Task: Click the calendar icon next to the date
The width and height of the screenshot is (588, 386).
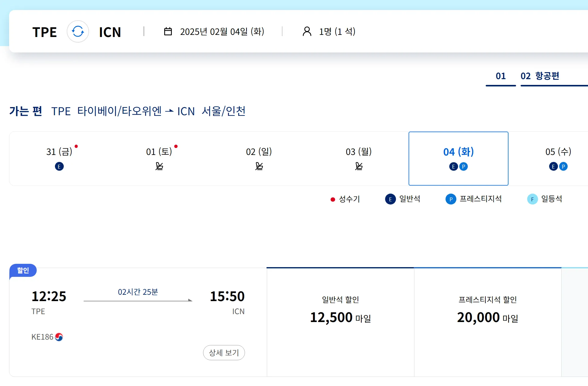Action: (x=168, y=32)
